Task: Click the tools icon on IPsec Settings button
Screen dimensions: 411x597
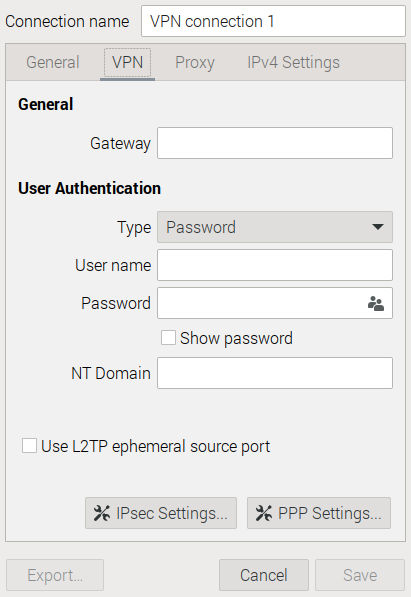Action: 102,513
